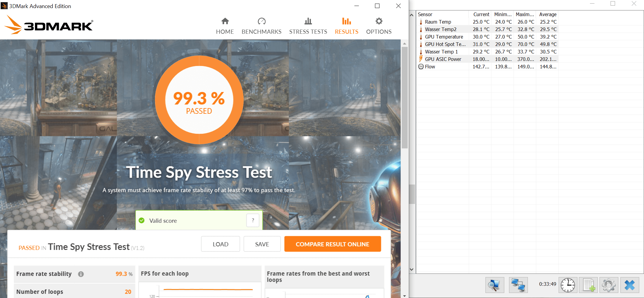This screenshot has height=298, width=644.
Task: Click the clock reset timer icon
Action: click(x=568, y=285)
